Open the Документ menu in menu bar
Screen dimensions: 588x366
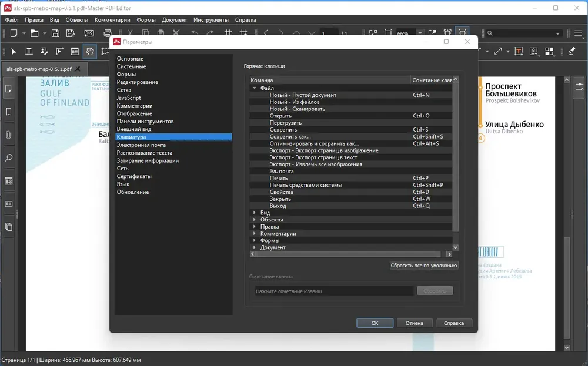175,20
